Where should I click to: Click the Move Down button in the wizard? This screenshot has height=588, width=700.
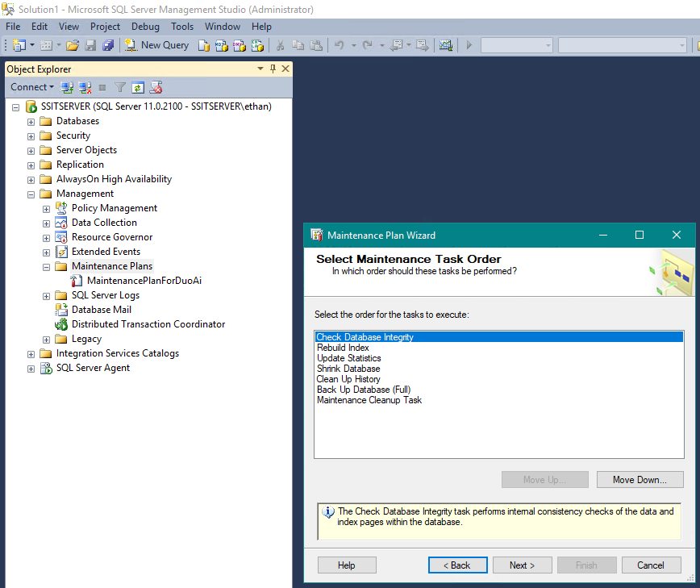click(640, 479)
